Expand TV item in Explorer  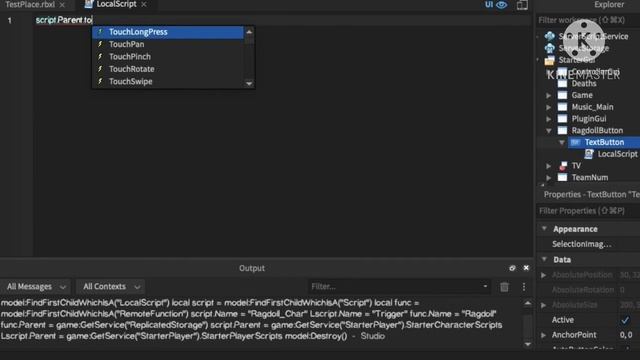click(549, 166)
